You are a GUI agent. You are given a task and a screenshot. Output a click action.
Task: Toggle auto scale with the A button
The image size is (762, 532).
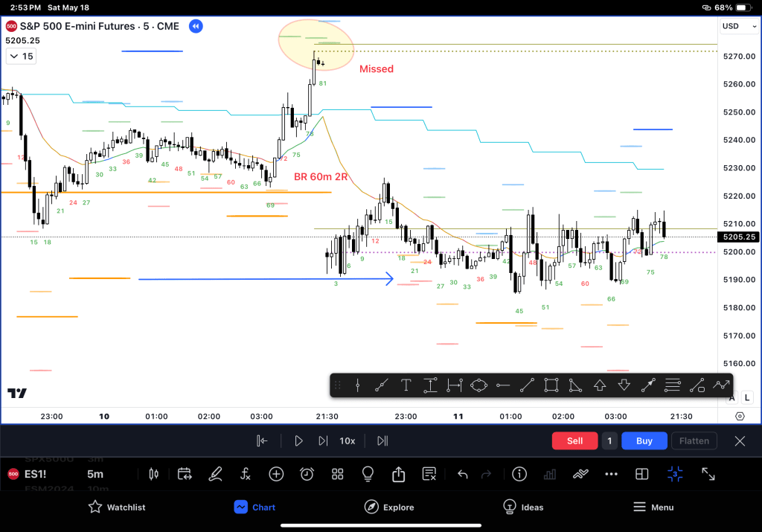pyautogui.click(x=732, y=398)
